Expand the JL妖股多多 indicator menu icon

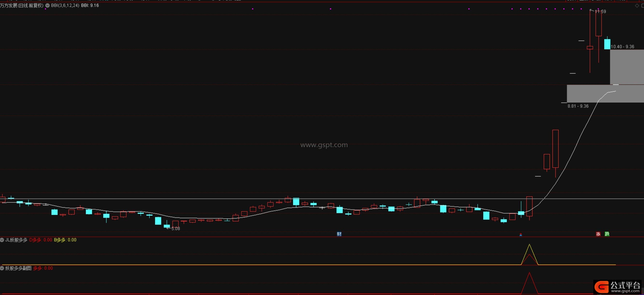pos(2,240)
